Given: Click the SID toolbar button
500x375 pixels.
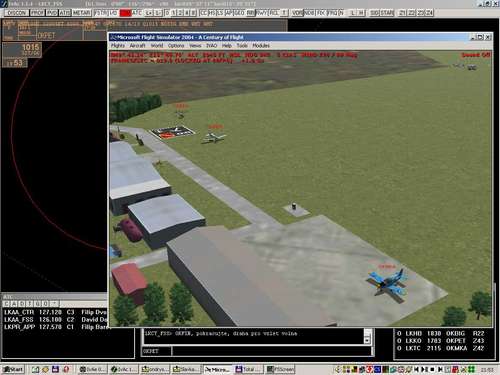Looking at the screenshot, I should (374, 13).
